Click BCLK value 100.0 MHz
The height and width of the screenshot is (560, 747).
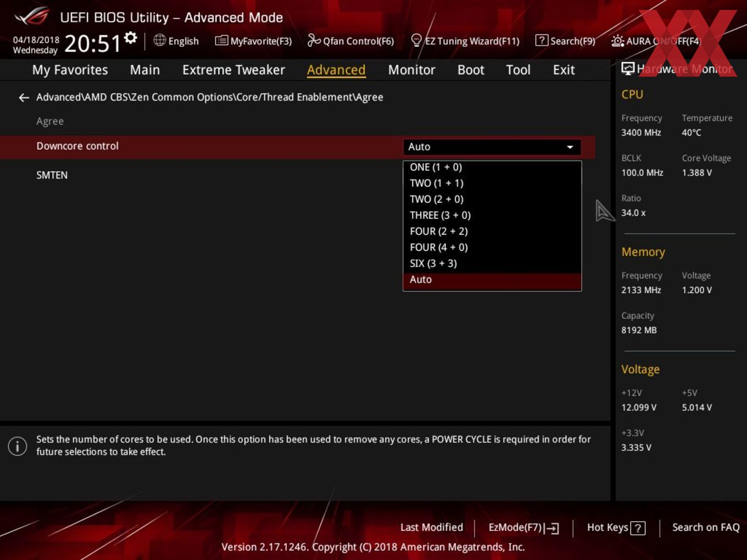(642, 173)
